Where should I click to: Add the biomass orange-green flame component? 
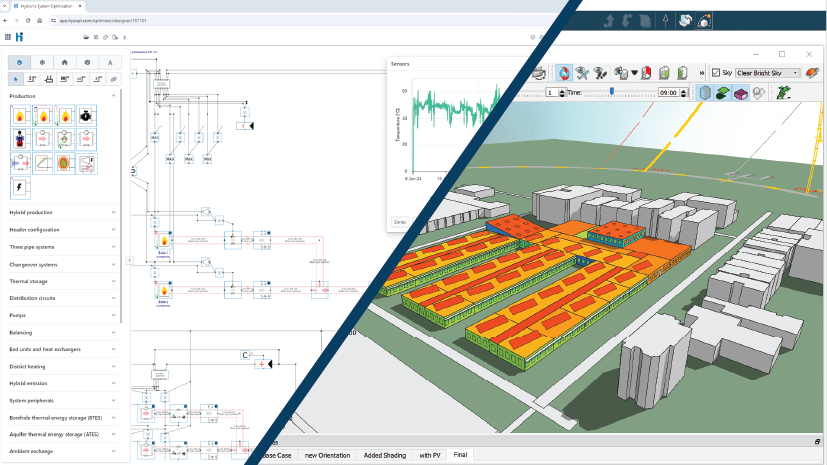[x=64, y=163]
